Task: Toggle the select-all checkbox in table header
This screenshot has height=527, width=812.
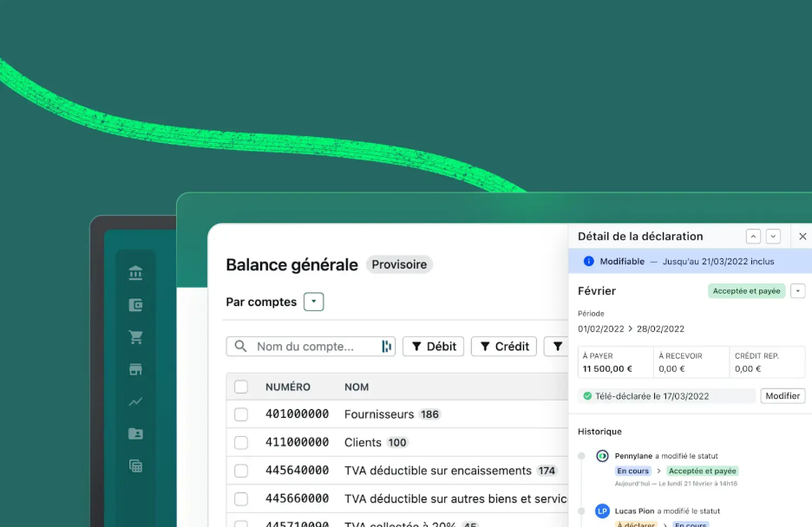Action: point(241,387)
